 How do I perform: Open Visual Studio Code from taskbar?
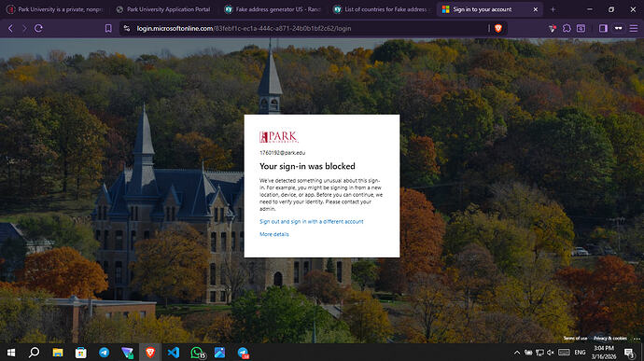174,353
